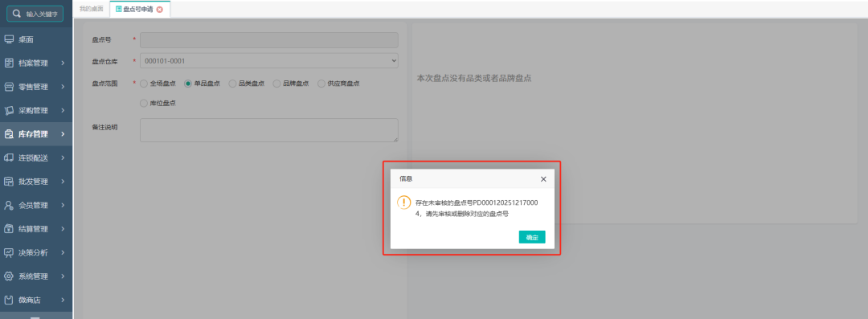Viewport: 868px width, 319px height.
Task: Open 桌面 in the sidebar menu
Action: (26, 39)
